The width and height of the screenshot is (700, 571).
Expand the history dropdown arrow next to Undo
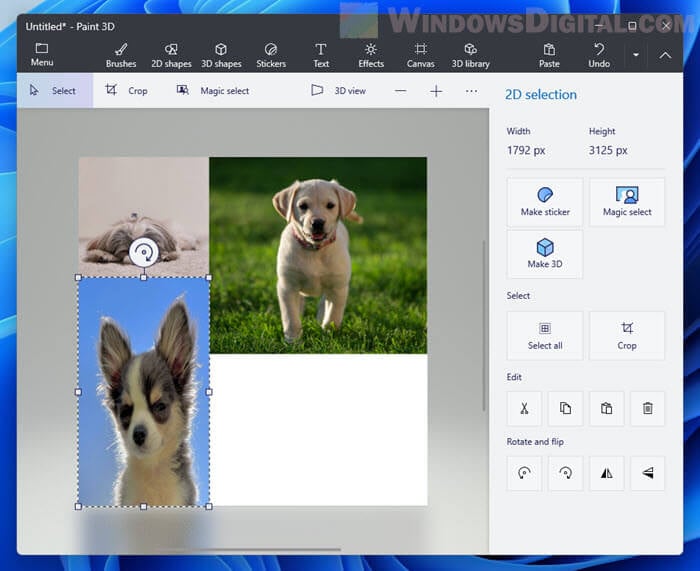[636, 55]
